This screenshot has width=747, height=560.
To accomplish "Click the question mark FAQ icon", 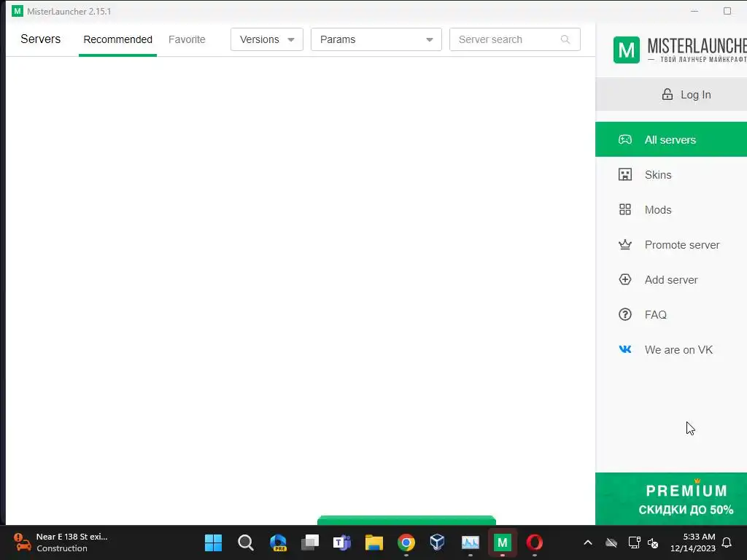I will pos(625,315).
